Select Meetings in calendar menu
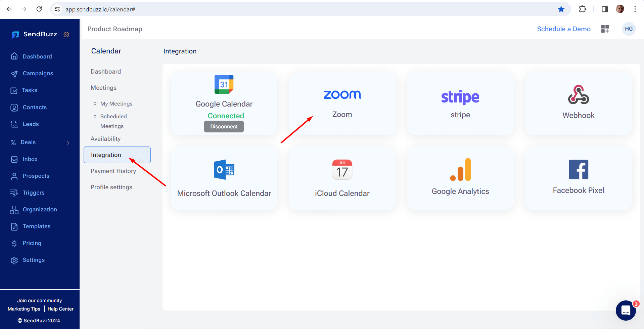The height and width of the screenshot is (329, 644). click(x=103, y=88)
